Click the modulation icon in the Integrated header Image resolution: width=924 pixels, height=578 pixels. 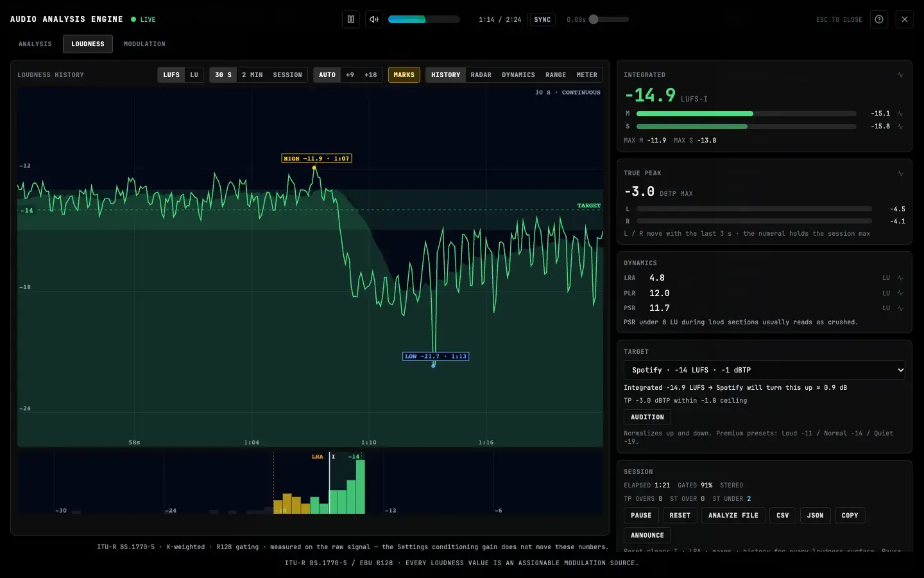[900, 75]
